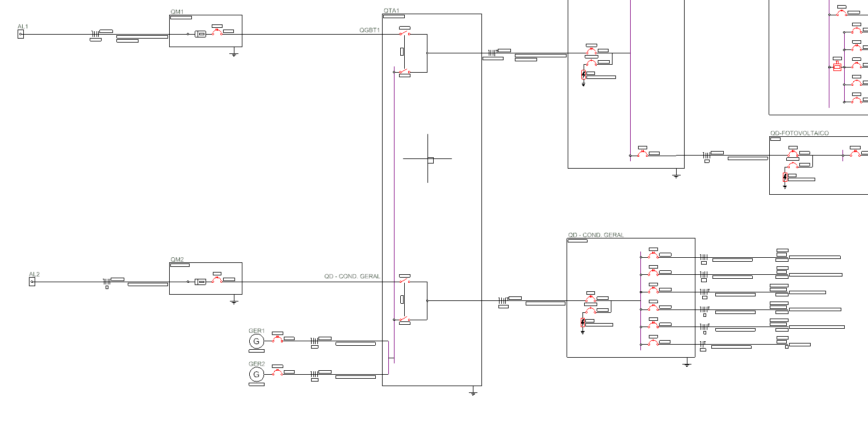
Task: Toggle the breaker feeding QD-FOTOVOLTAICO
Action: coord(643,153)
